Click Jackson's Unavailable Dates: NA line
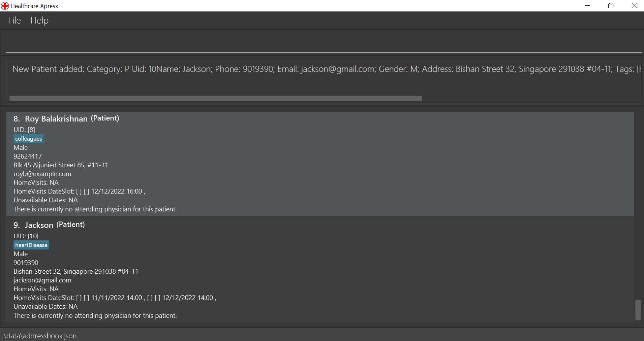644x341 pixels. tap(45, 306)
